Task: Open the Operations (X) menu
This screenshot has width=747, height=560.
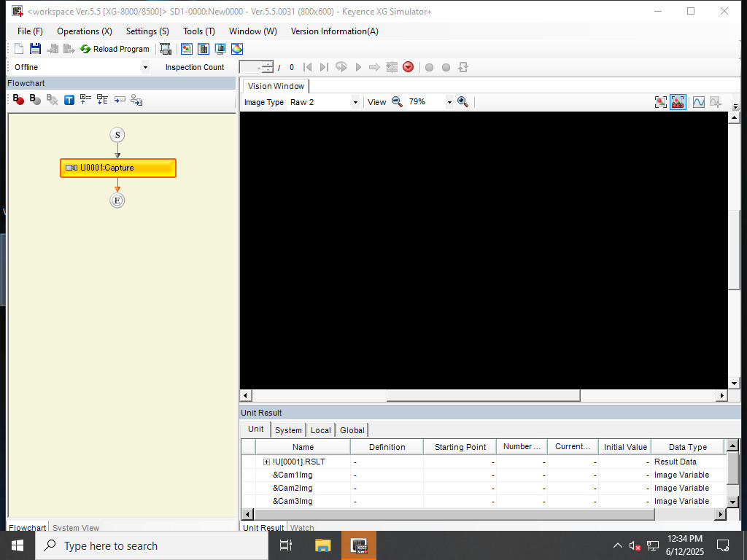Action: (85, 31)
